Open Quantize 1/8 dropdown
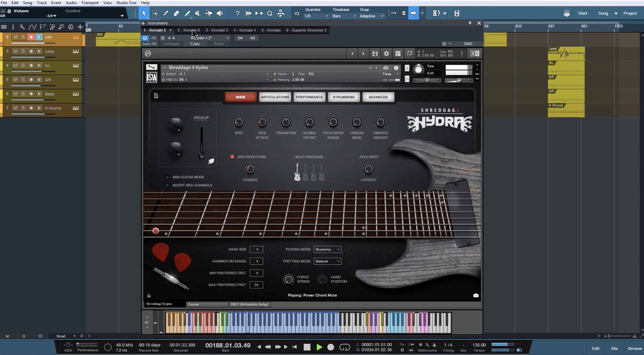This screenshot has width=644, height=355. (x=316, y=16)
